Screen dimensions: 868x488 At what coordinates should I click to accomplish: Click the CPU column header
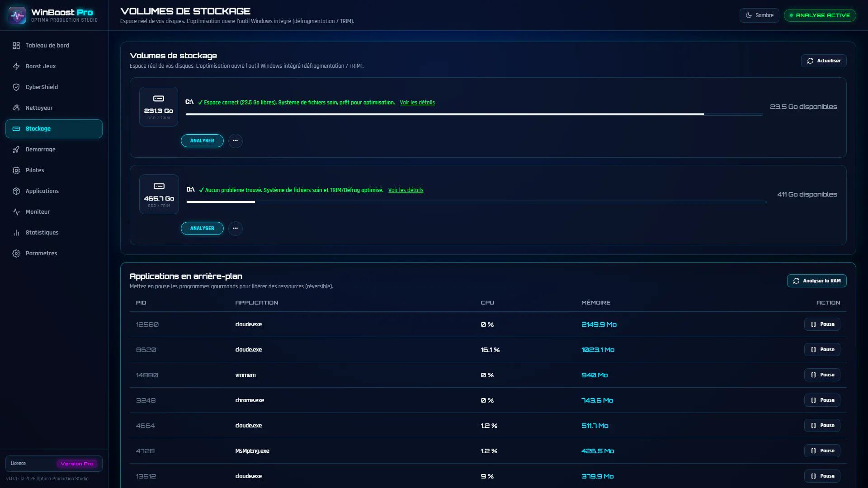pyautogui.click(x=487, y=303)
